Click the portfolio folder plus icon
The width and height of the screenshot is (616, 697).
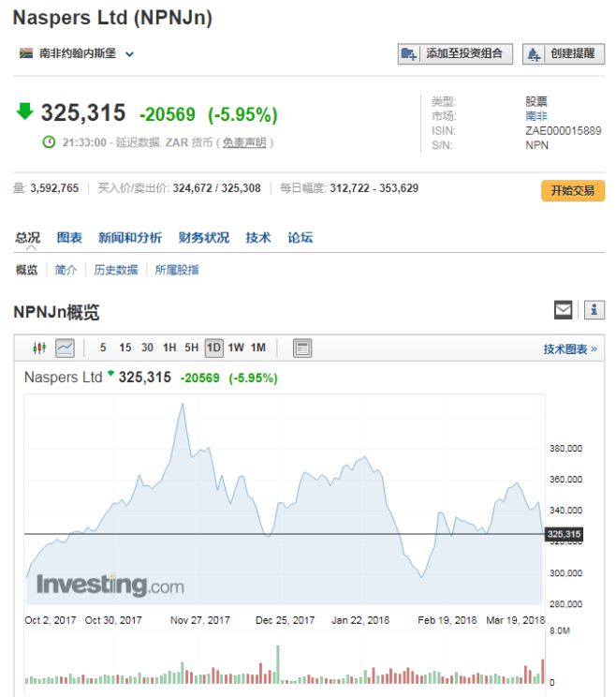[408, 54]
